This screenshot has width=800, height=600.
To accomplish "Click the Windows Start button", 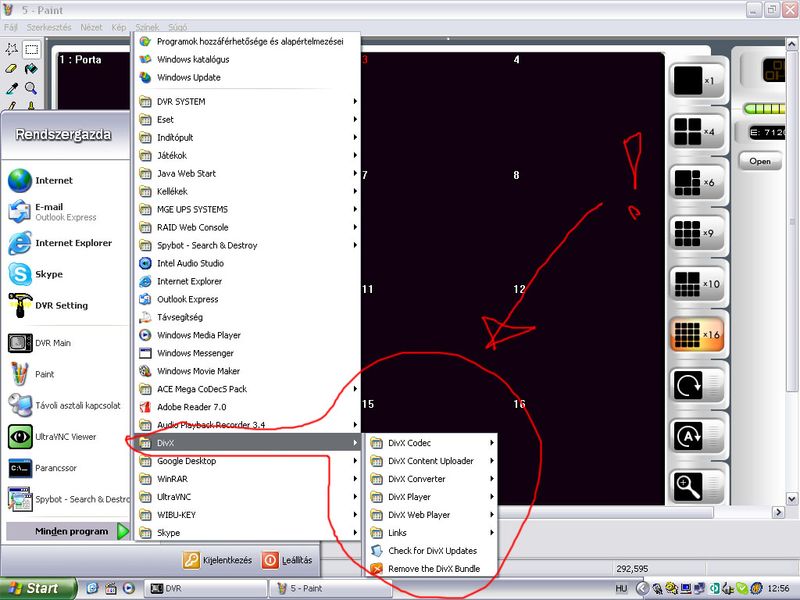I will (x=37, y=588).
